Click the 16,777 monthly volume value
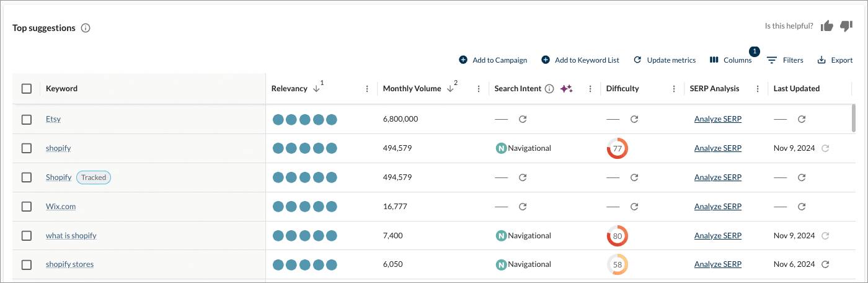The height and width of the screenshot is (283, 868). pyautogui.click(x=395, y=207)
